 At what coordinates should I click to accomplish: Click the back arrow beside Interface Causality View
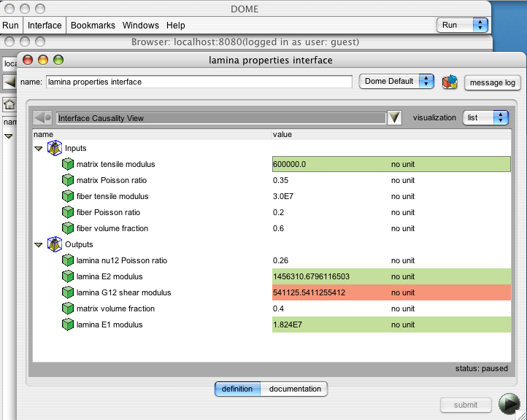coord(42,118)
